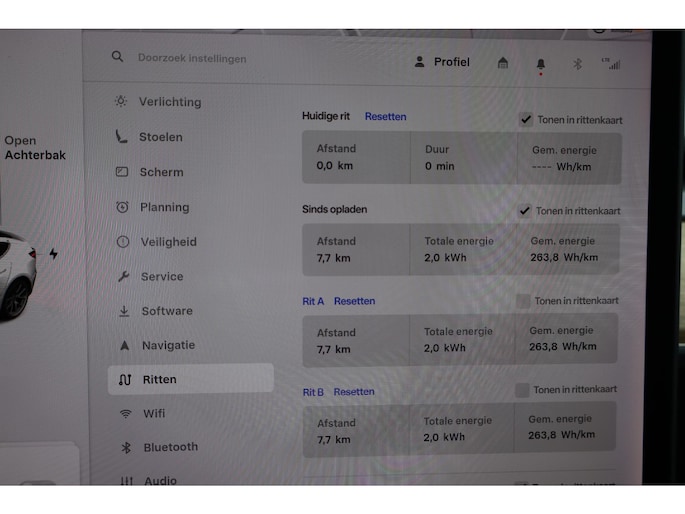The image size is (685, 514).
Task: Select Service wrench menu item
Action: pyautogui.click(x=160, y=277)
